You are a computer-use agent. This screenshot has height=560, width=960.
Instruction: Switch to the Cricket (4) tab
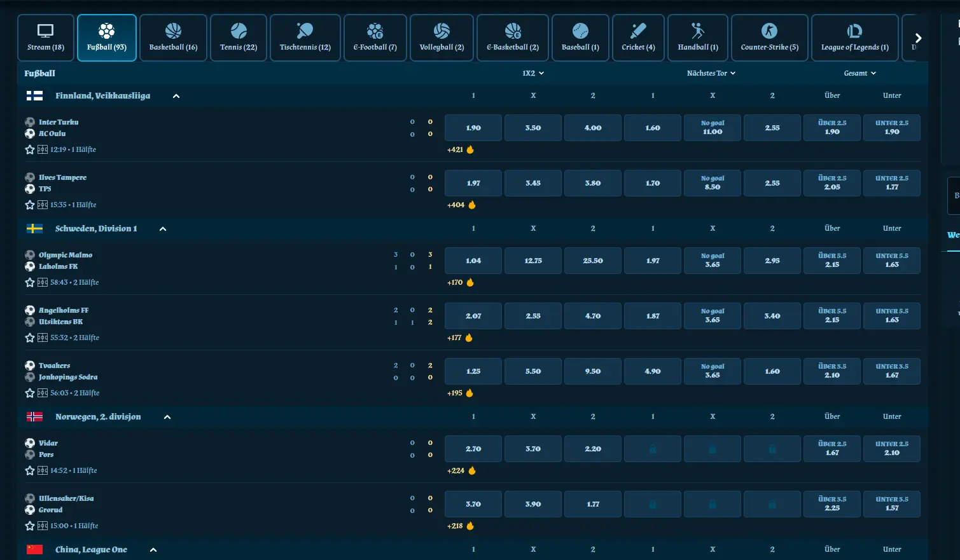coord(638,38)
